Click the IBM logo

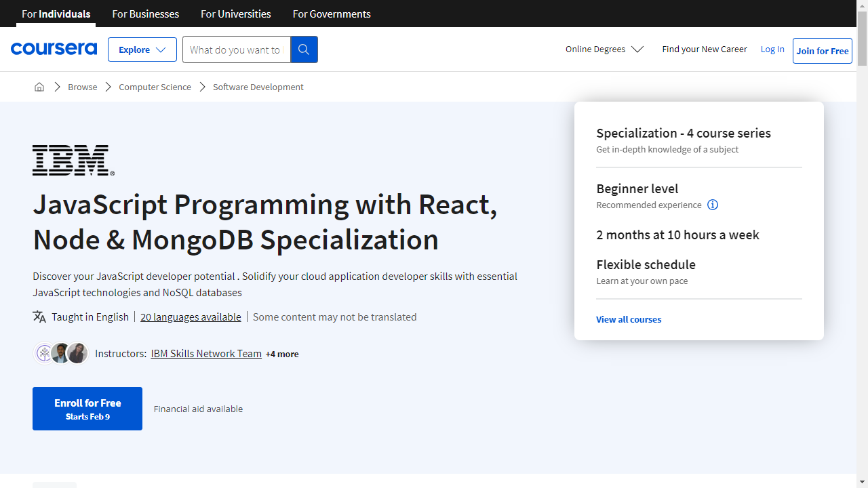tap(73, 160)
